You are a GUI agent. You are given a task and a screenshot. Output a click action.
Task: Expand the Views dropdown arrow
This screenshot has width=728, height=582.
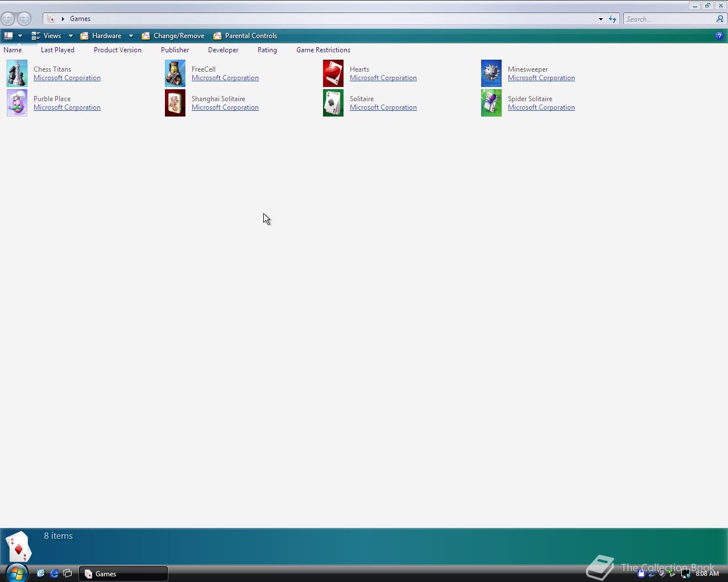71,36
